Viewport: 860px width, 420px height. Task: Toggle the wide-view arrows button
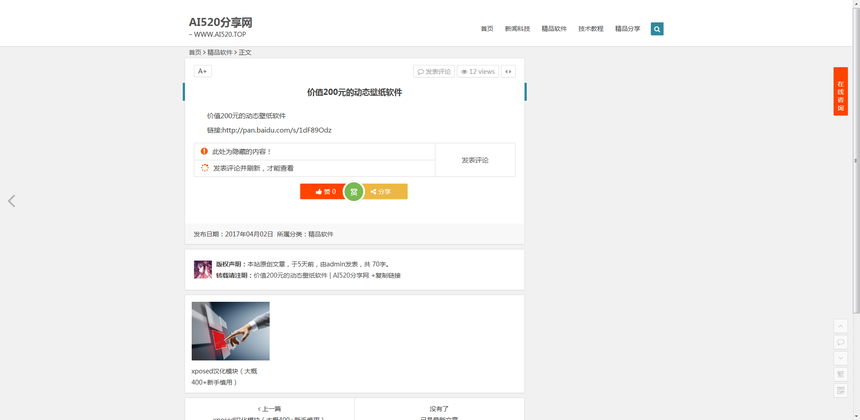(x=508, y=72)
